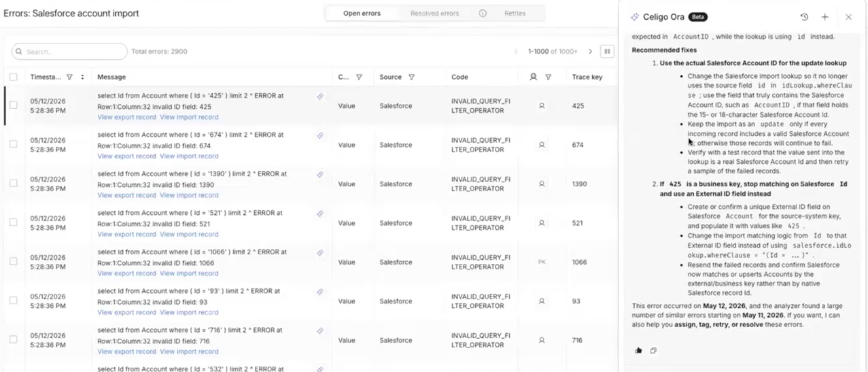Check the box for error 716
Viewport: 868px width, 372px height.
pyautogui.click(x=13, y=339)
